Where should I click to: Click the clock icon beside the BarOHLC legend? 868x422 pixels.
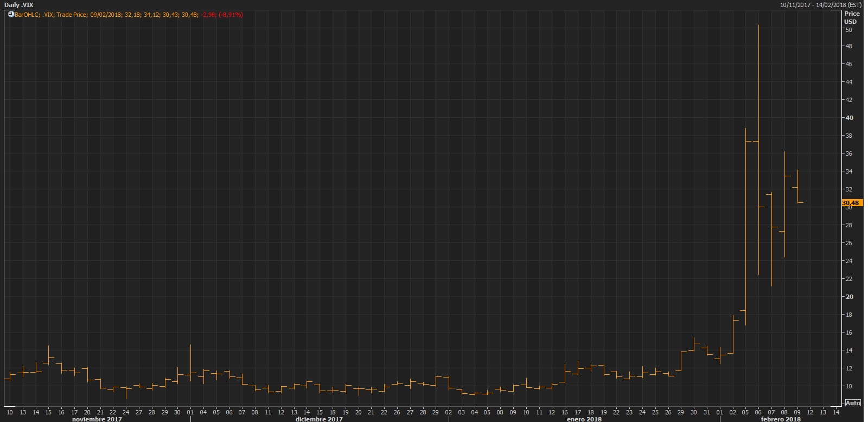tap(11, 15)
